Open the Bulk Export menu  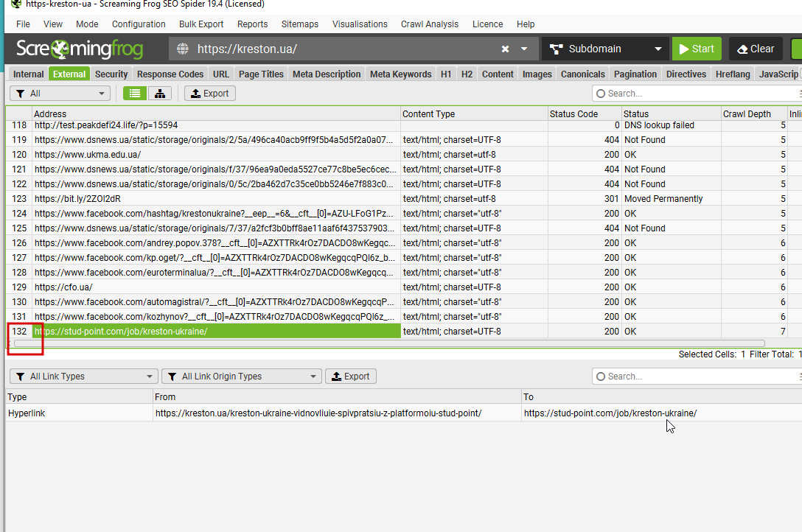[x=201, y=24]
